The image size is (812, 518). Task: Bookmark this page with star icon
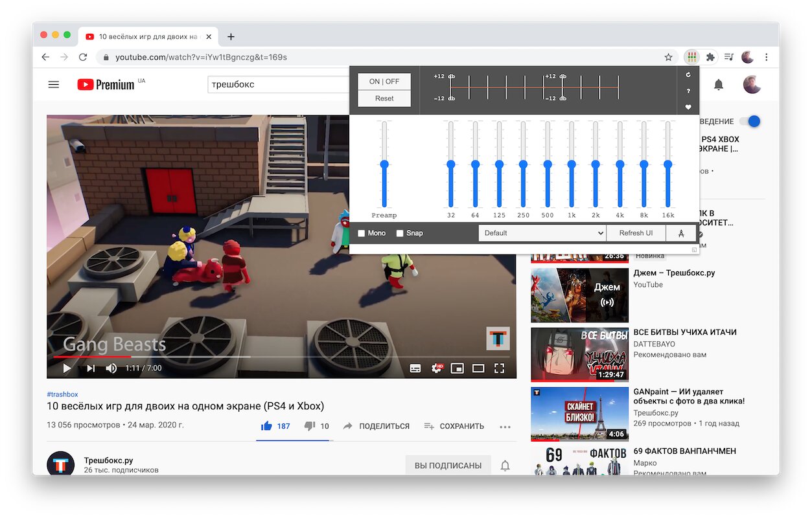(x=668, y=57)
